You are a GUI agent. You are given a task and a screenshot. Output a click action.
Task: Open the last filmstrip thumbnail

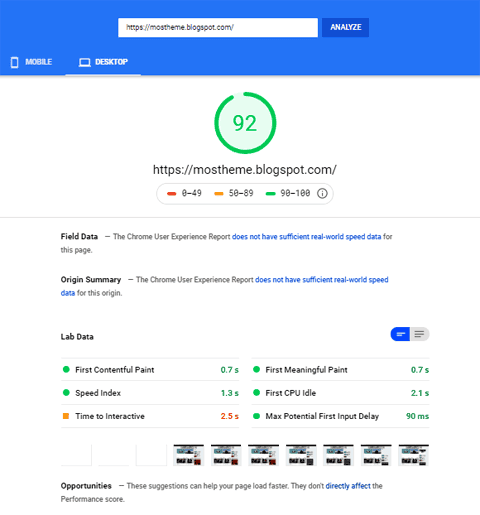coord(414,455)
